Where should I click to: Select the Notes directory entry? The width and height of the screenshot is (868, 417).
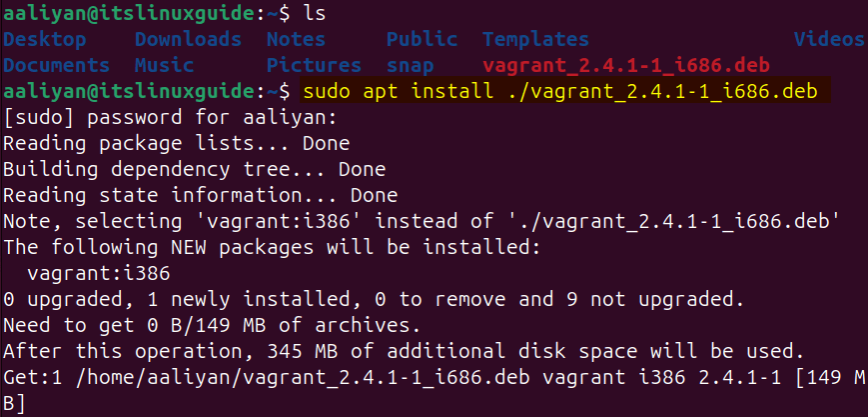coord(296,40)
